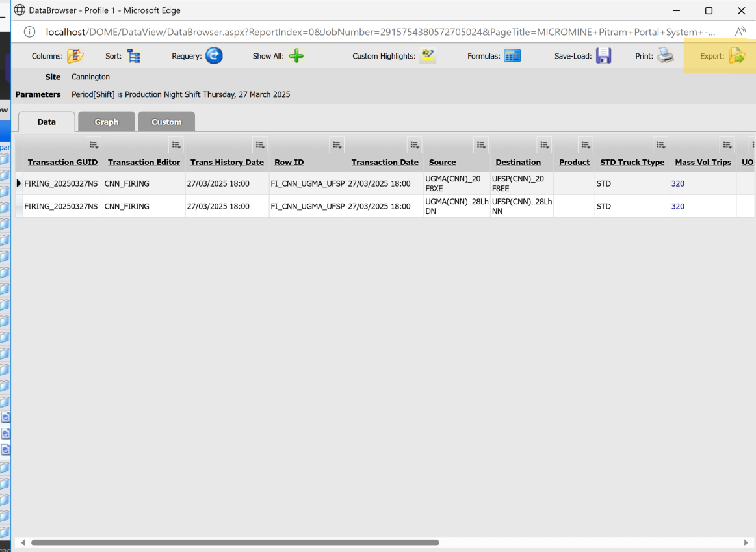Click the site information icon in address bar

point(29,32)
